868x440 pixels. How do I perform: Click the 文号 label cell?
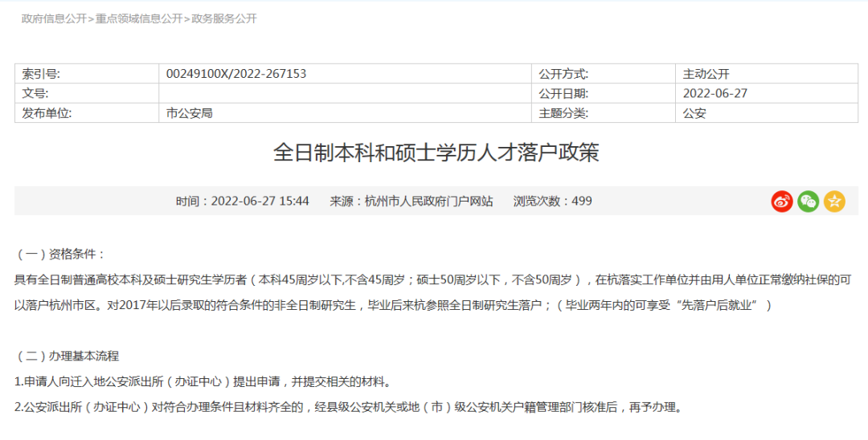click(87, 93)
